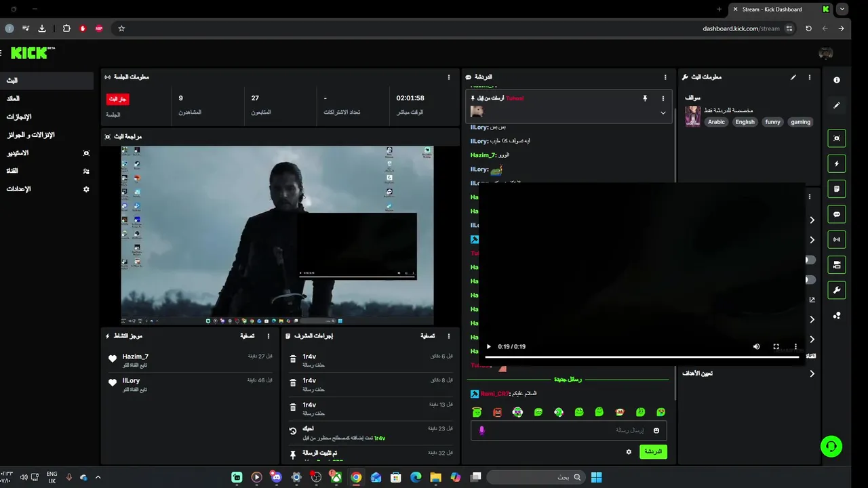Click the Arabic tag chip
868x488 pixels.
(717, 122)
